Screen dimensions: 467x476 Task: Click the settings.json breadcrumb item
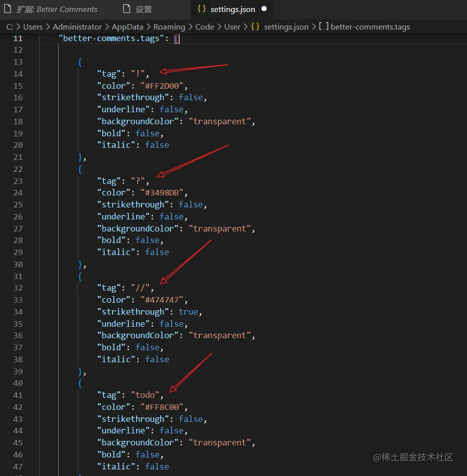pyautogui.click(x=286, y=27)
